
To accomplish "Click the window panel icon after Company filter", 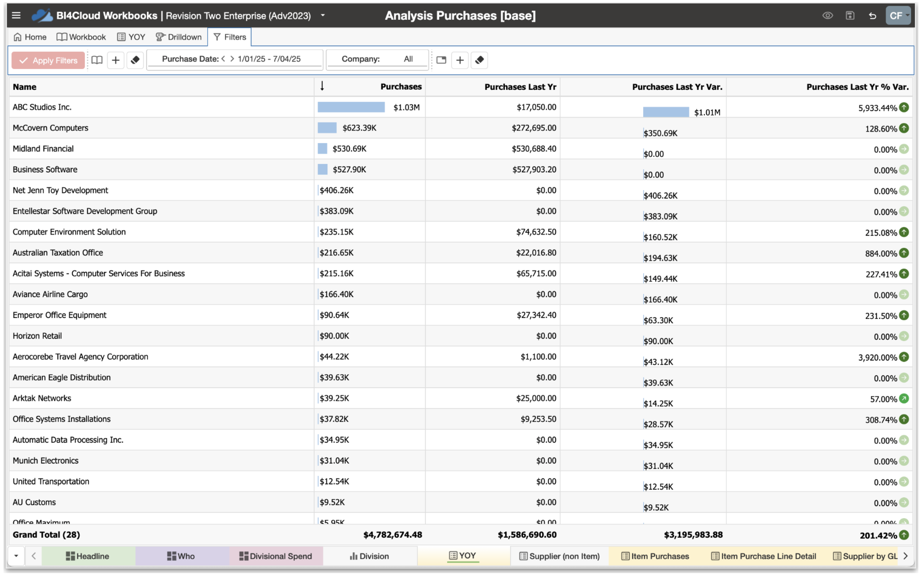I will click(x=441, y=60).
